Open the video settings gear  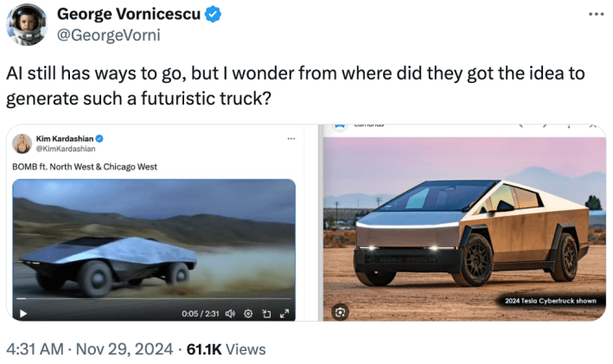point(248,313)
